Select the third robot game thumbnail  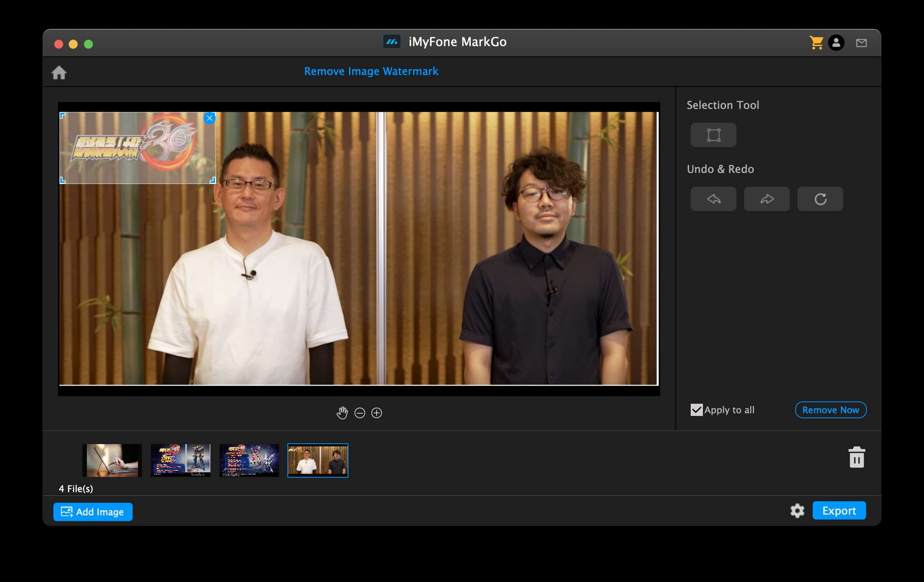click(x=249, y=460)
